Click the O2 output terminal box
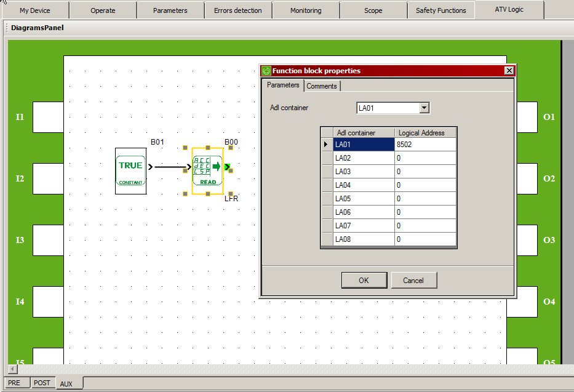 [527, 178]
